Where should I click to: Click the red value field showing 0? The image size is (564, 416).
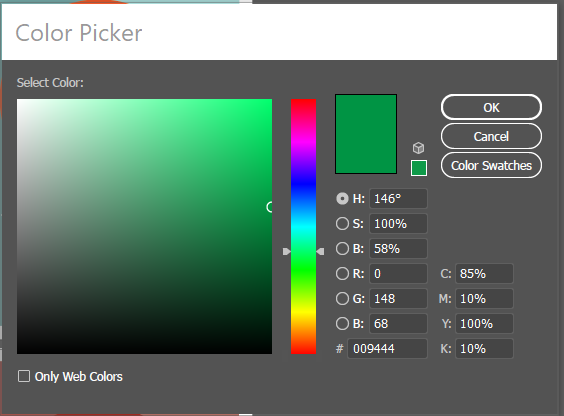point(398,274)
